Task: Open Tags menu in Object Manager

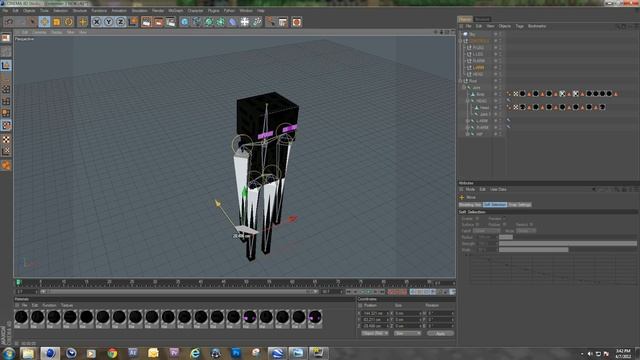Action: click(519, 26)
